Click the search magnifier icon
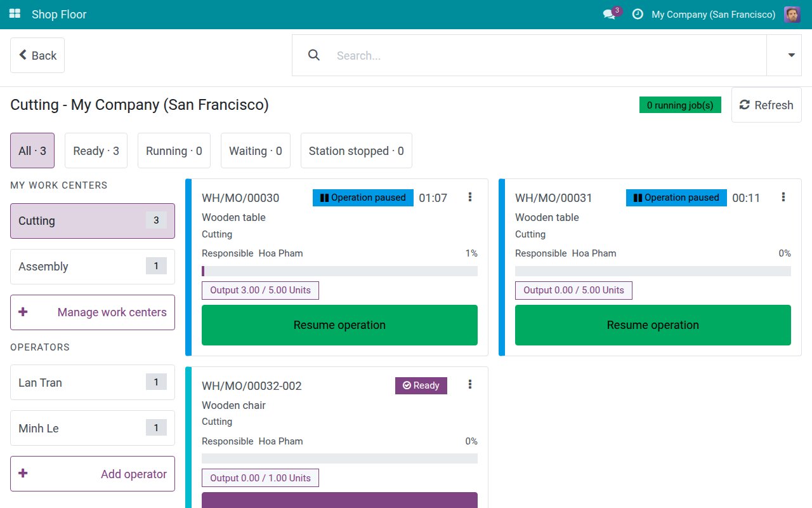812x508 pixels. [313, 55]
